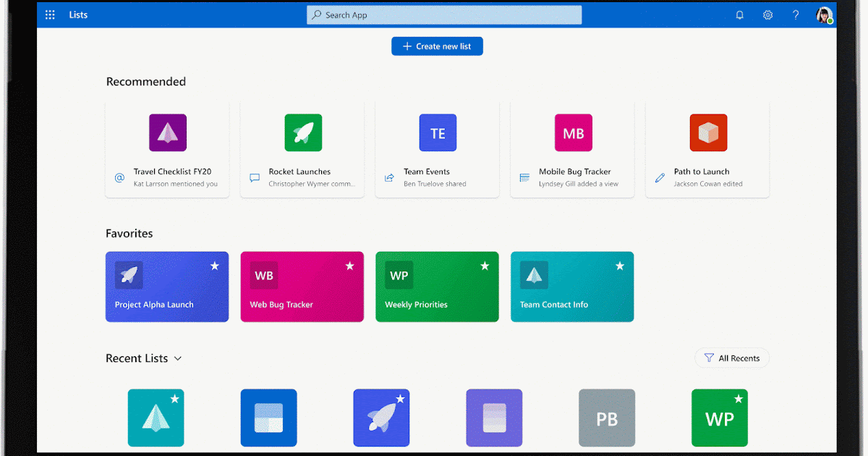
Task: Open the user profile avatar
Action: point(824,14)
